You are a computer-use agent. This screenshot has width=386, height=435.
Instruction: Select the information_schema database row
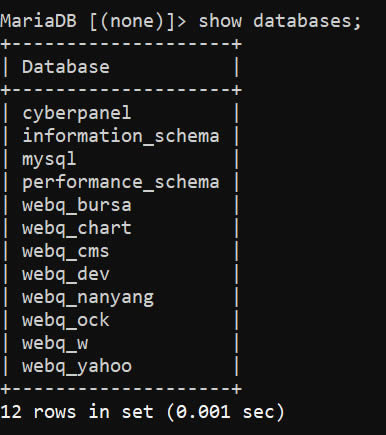point(121,136)
